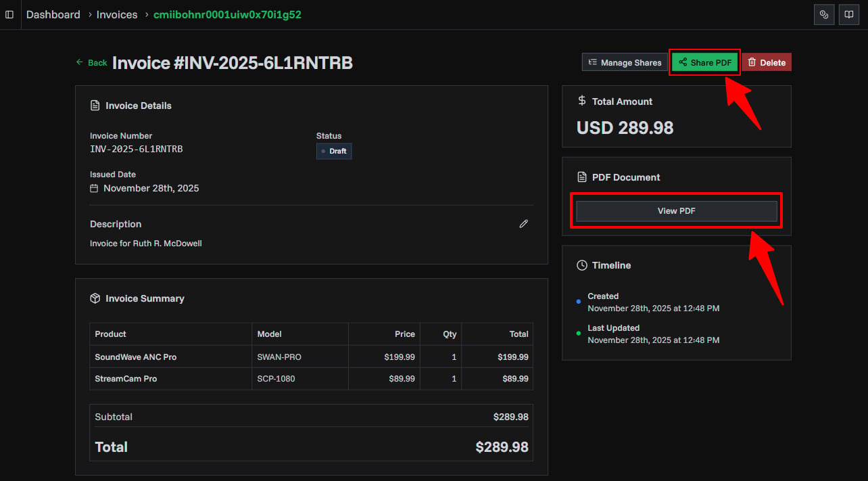This screenshot has height=481, width=868.
Task: Navigate to Dashboard breadcrumb
Action: [x=53, y=14]
